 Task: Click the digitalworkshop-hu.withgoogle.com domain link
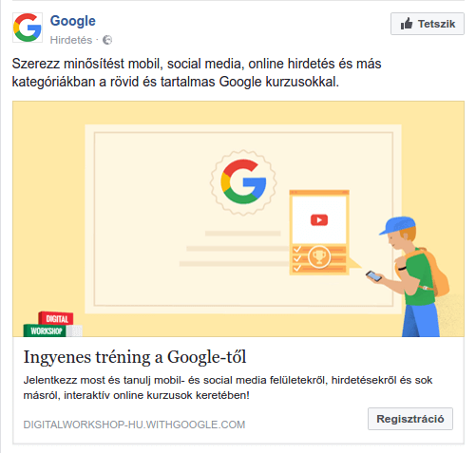point(134,425)
